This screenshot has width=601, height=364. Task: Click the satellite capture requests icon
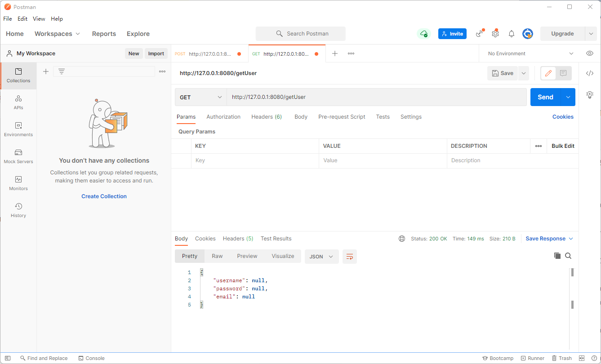(480, 34)
